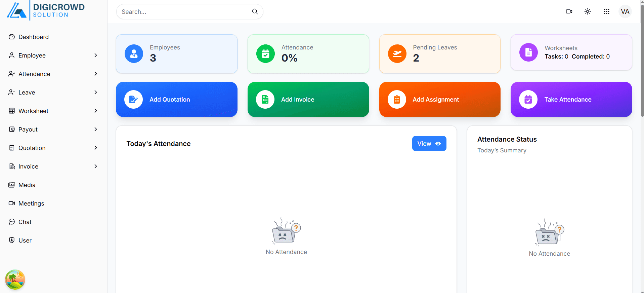The width and height of the screenshot is (644, 293).
Task: Click the Meetings camera icon in the sidebar
Action: 12,203
